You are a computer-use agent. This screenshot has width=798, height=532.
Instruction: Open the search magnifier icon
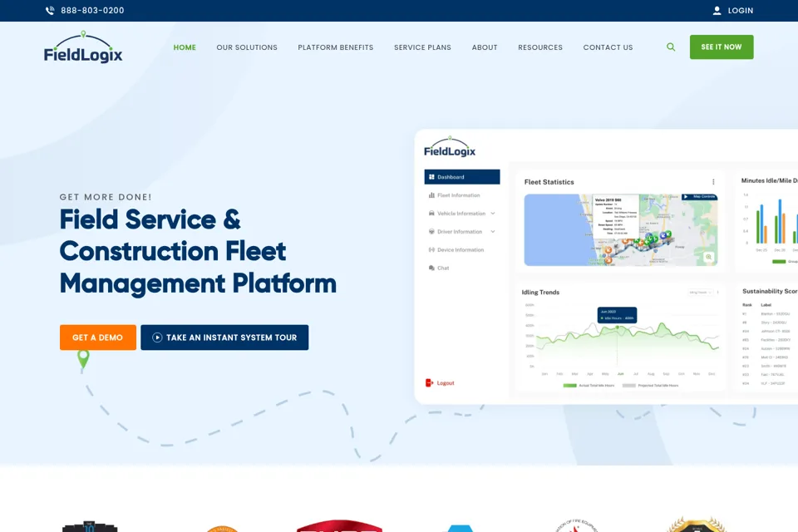(x=671, y=47)
